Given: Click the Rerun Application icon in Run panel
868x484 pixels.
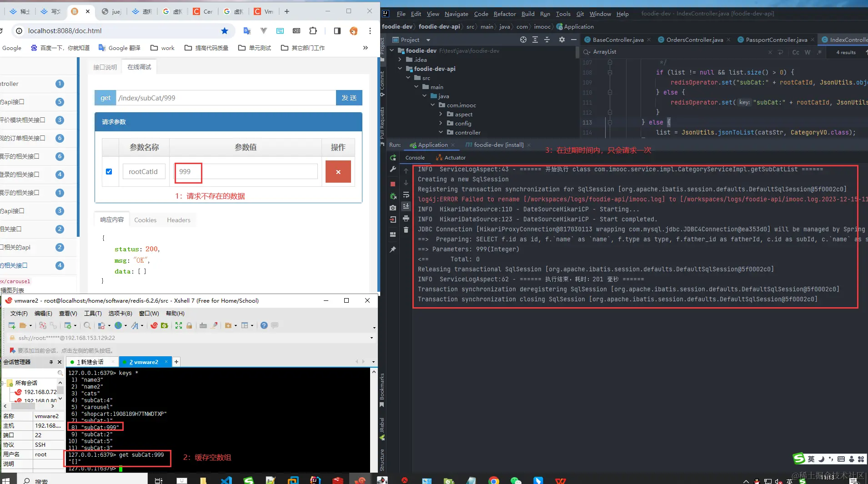Looking at the screenshot, I should (393, 158).
